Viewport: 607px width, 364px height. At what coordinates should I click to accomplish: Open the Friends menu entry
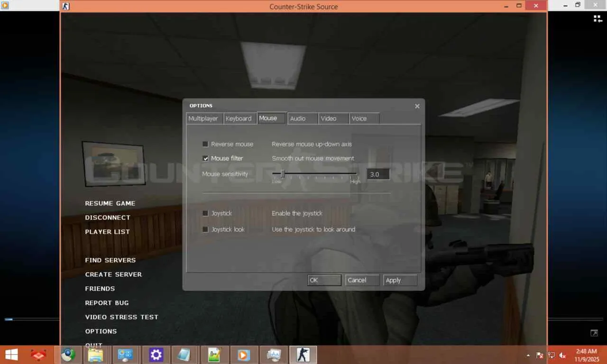[100, 289]
